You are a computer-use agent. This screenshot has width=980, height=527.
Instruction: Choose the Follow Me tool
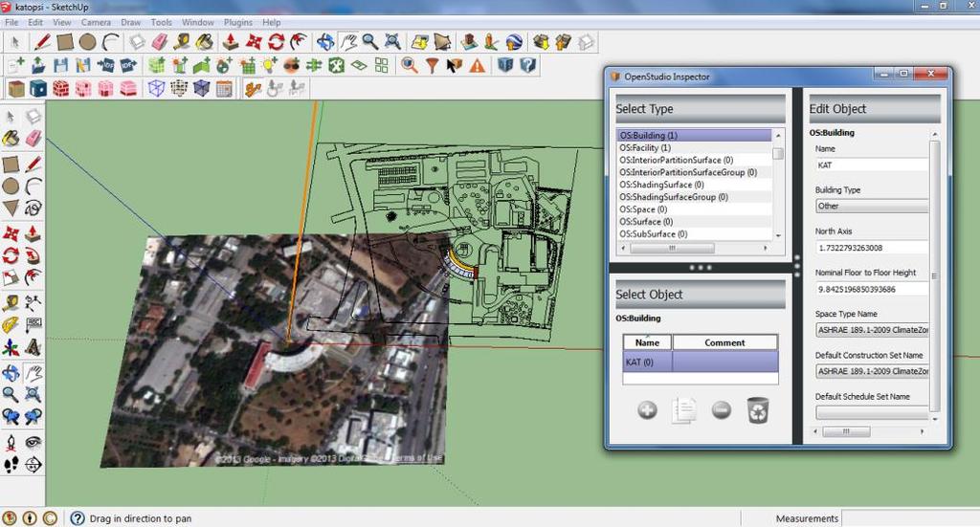coord(33,255)
